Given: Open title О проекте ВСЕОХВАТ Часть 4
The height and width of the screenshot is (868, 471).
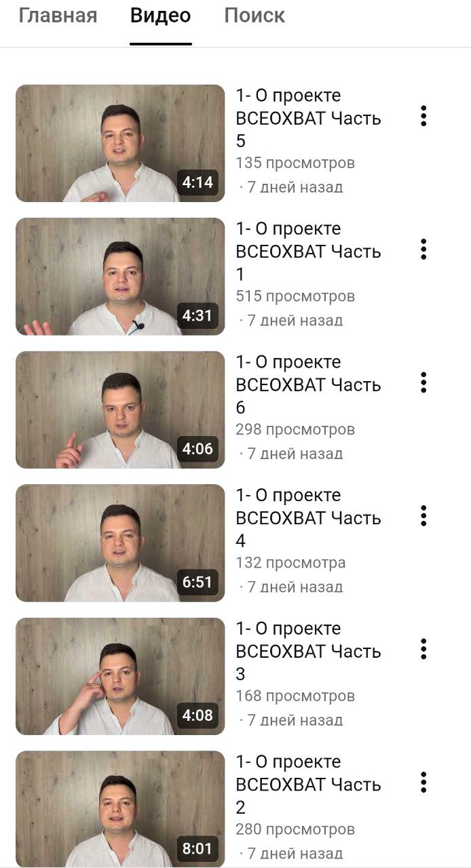Looking at the screenshot, I should pos(309,518).
